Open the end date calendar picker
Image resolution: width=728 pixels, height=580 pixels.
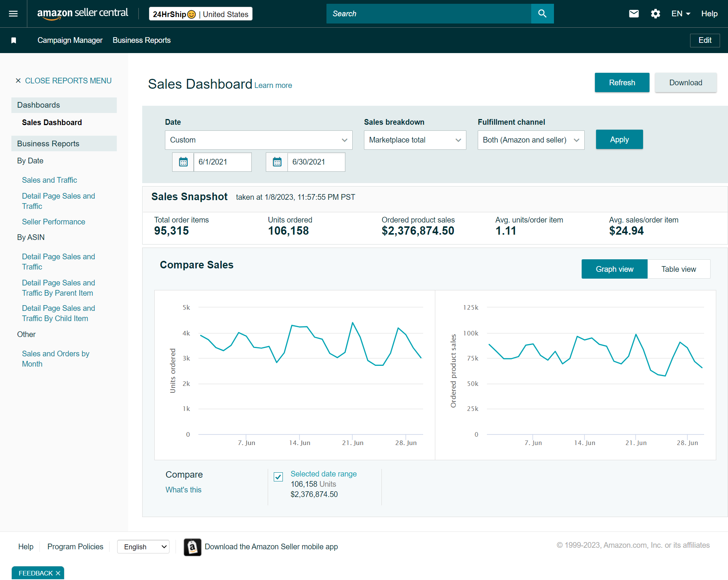pos(277,162)
